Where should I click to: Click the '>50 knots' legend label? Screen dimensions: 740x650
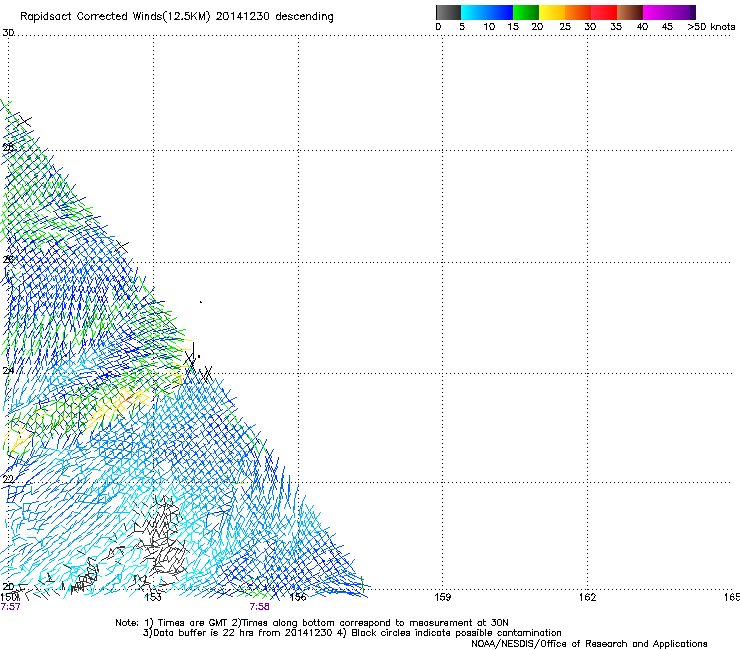[x=711, y=27]
